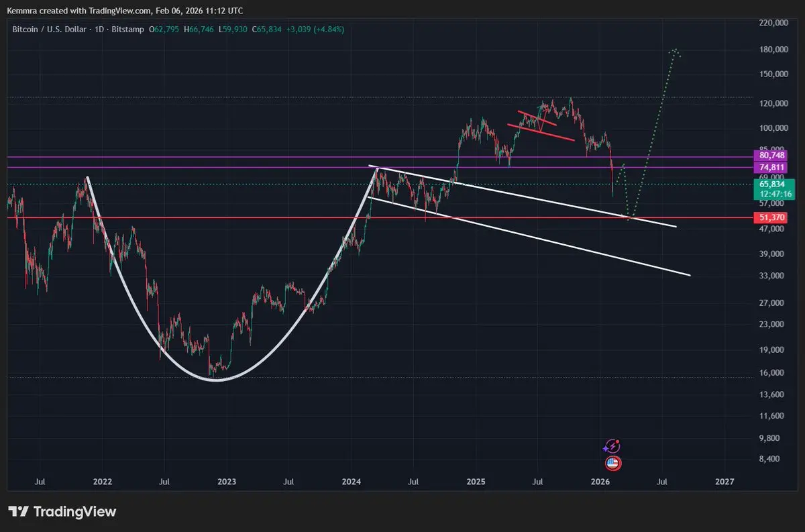Click the 2022 label on time axis
The image size is (805, 532).
(x=103, y=482)
